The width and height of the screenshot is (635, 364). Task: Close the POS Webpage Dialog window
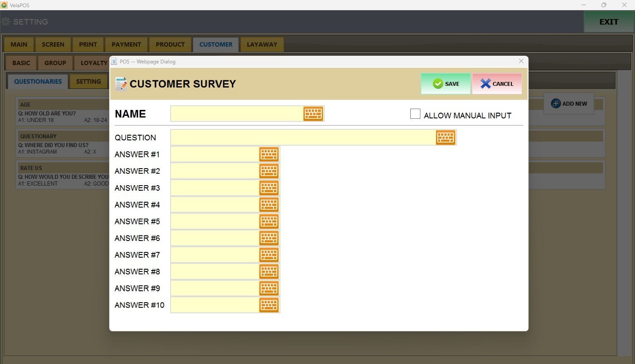[521, 61]
